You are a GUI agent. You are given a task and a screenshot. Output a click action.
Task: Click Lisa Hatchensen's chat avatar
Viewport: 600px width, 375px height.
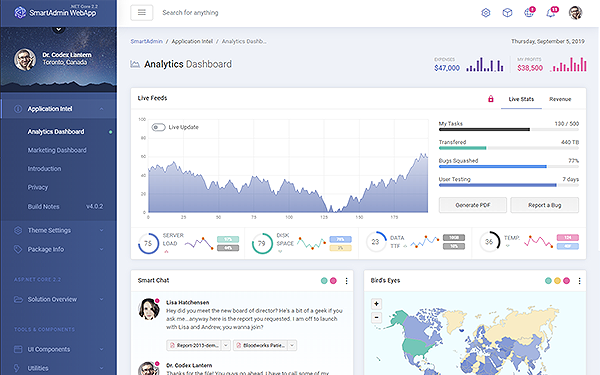coord(148,309)
